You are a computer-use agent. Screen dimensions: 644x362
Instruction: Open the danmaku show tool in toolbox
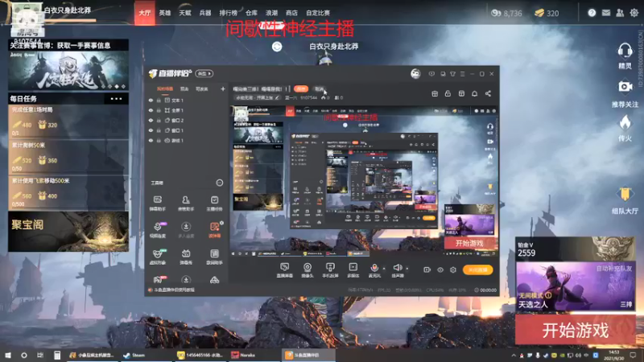coord(186,257)
